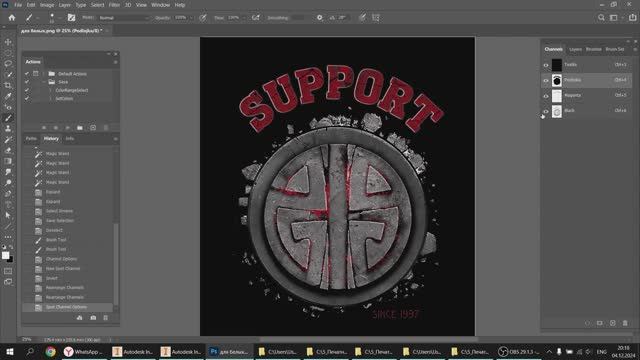Screen dimensions: 640x360
Task: Click the background color swatch
Action: [x=10, y=260]
